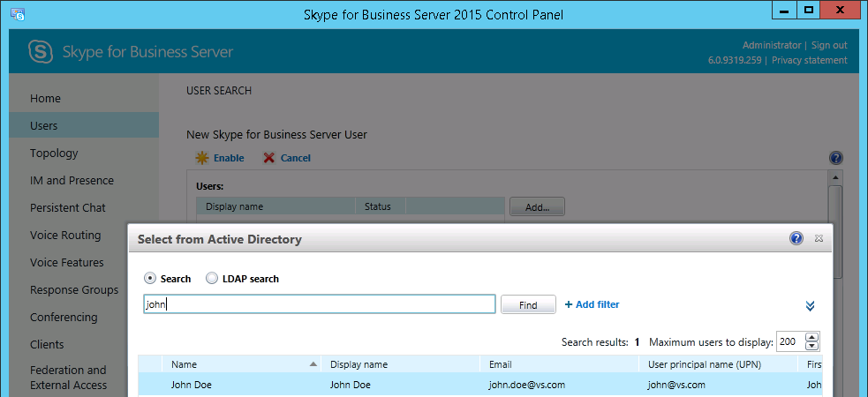The image size is (868, 397).
Task: Open Clients section
Action: 47,344
